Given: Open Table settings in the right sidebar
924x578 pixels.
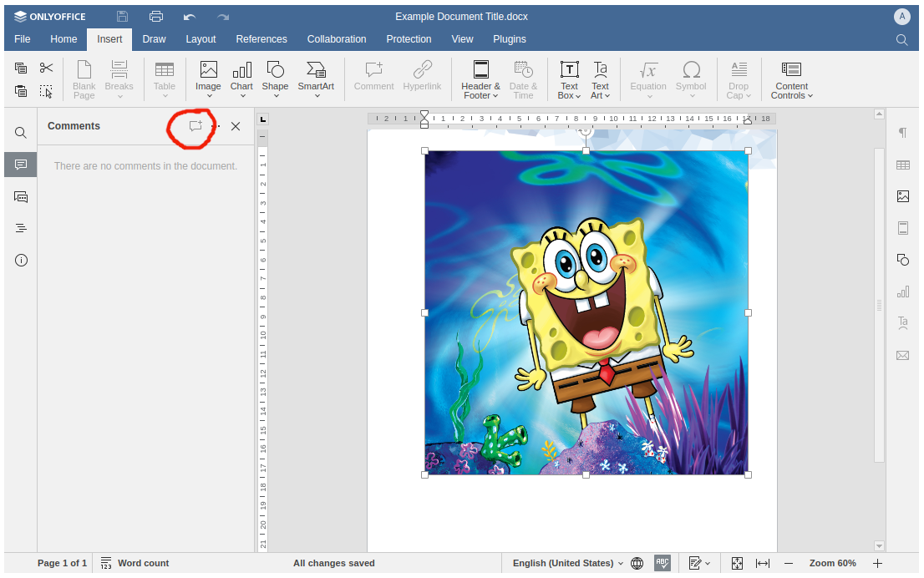Looking at the screenshot, I should 903,165.
